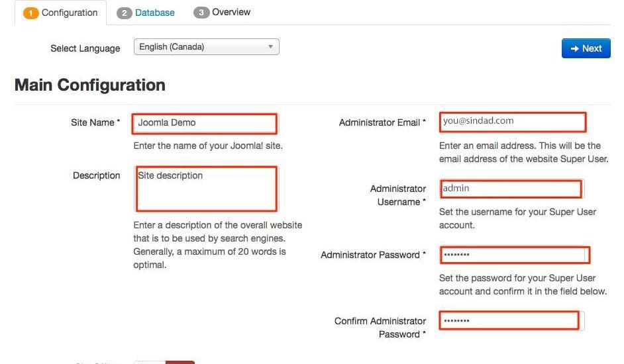This screenshot has width=624, height=364.
Task: Focus the Administrator Password field
Action: [515, 255]
